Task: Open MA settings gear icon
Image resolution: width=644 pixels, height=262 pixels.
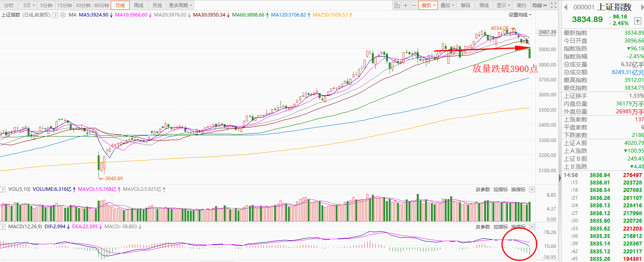Action: point(63,15)
